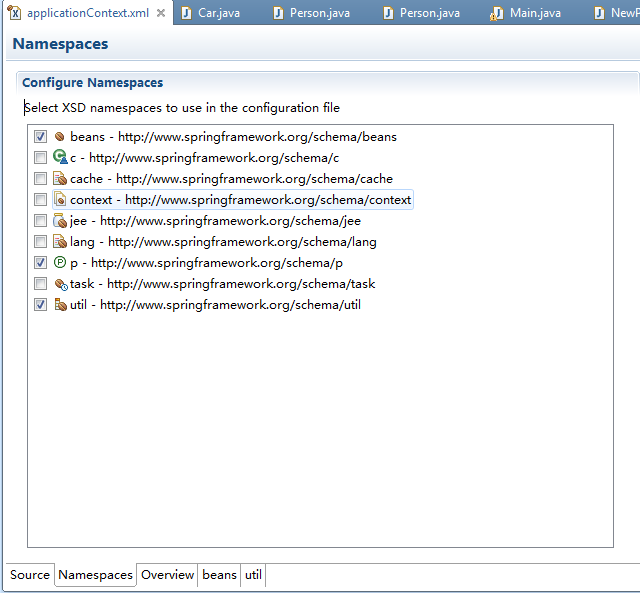The width and height of the screenshot is (640, 593).
Task: Click the applicationContext.xml file icon
Action: coord(14,13)
